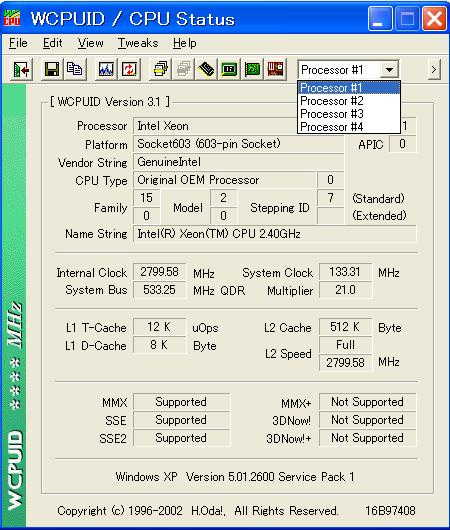The height and width of the screenshot is (530, 450).
Task: Click the L1 D-Cache value 8 K
Action: [159, 345]
